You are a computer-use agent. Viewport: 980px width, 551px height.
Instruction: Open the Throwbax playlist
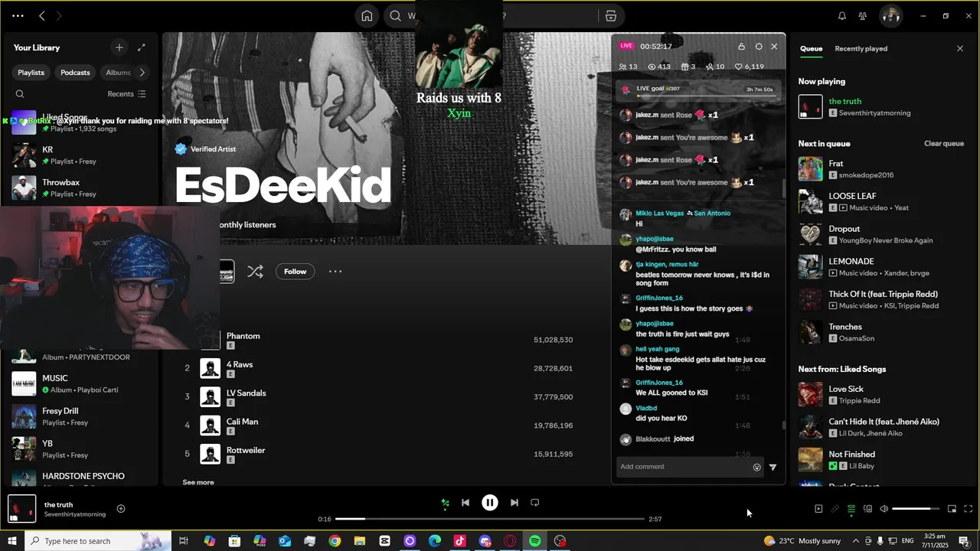coord(80,187)
